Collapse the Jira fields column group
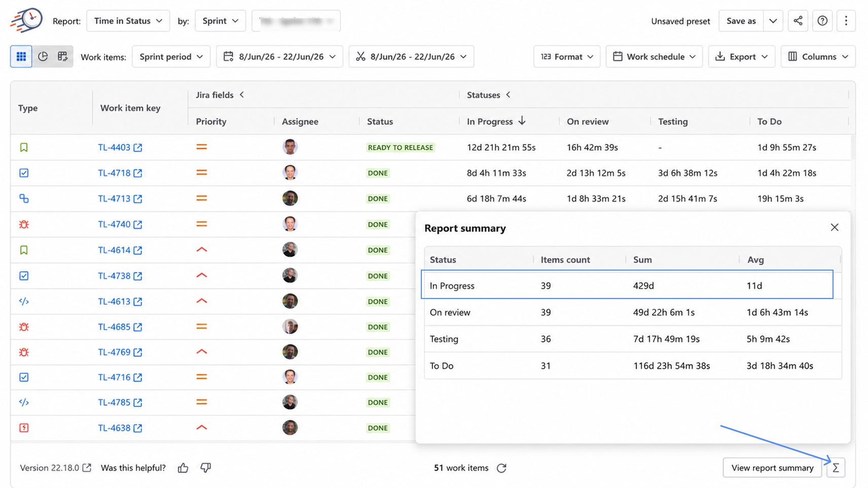Viewport: 868px width, 488px height. [242, 95]
